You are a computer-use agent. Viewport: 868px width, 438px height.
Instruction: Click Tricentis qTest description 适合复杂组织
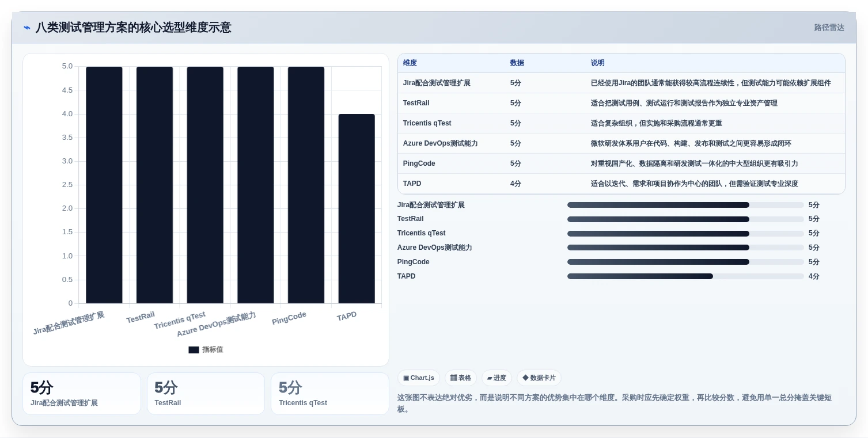(x=657, y=123)
